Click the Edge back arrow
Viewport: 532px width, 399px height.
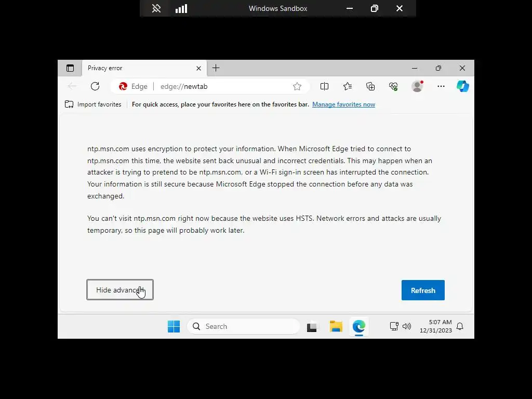(72, 86)
